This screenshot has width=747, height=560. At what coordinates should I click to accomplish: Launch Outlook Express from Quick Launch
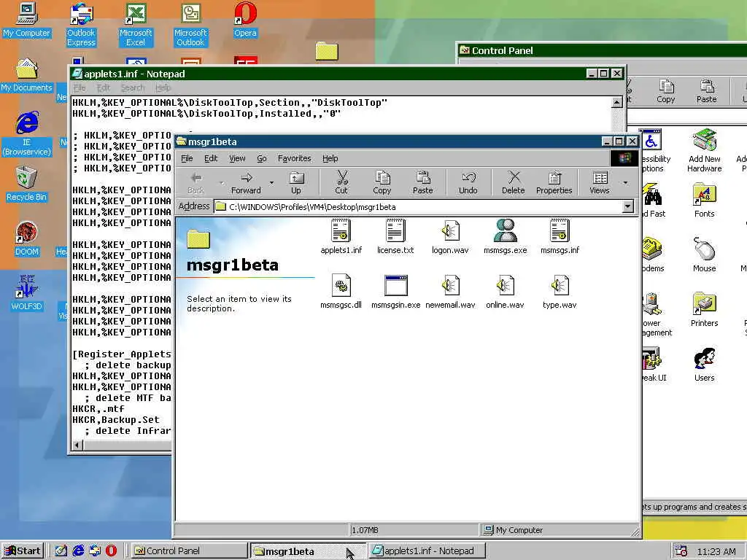point(95,551)
